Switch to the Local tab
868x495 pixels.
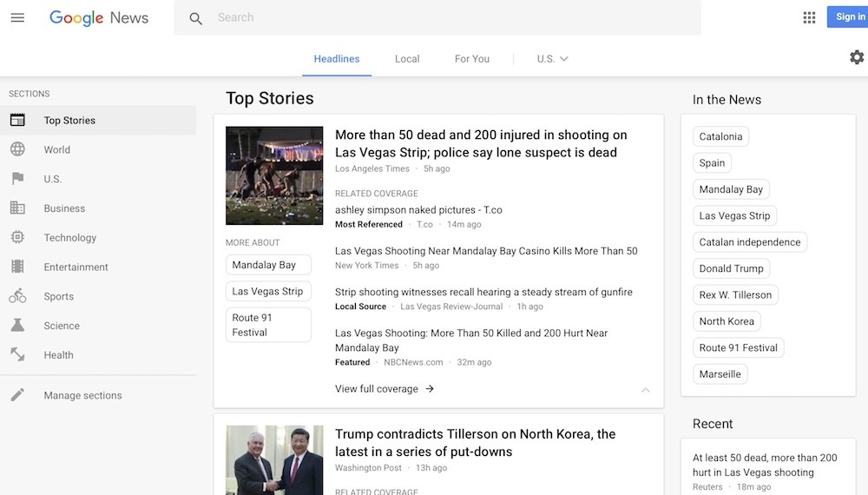click(407, 59)
